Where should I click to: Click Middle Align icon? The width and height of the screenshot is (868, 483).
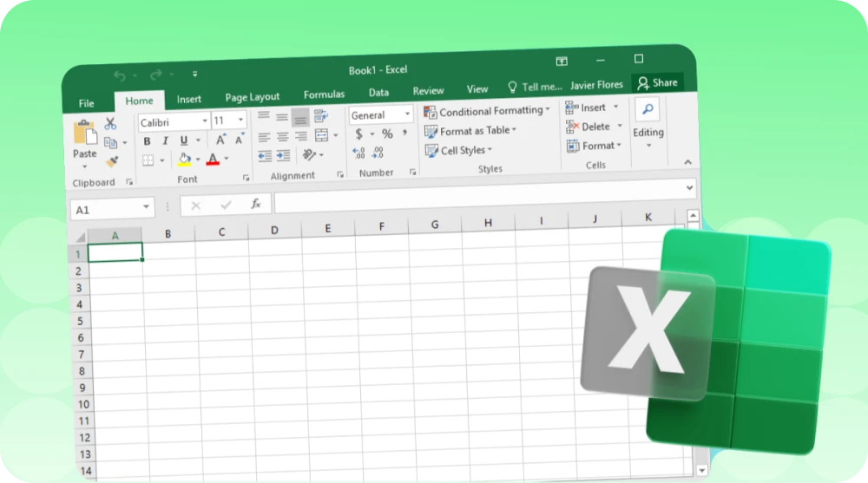(x=282, y=117)
